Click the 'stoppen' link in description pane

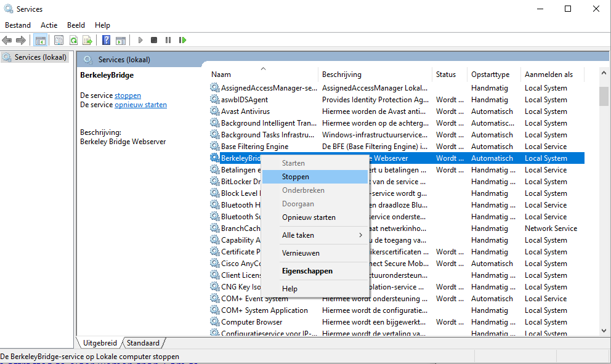click(128, 95)
